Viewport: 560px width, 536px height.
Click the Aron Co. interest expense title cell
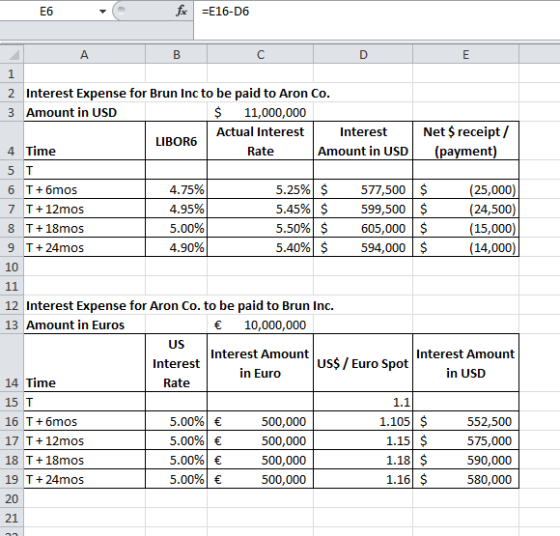coord(180,306)
